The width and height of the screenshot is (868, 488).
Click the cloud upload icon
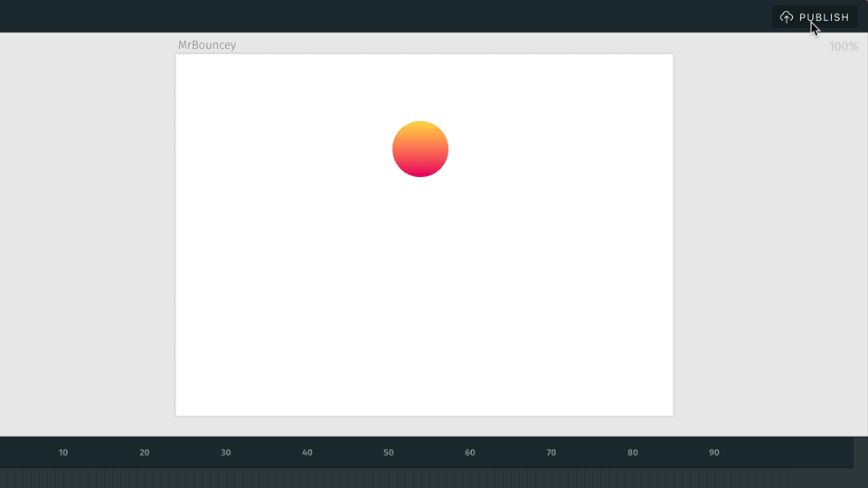[x=786, y=17]
